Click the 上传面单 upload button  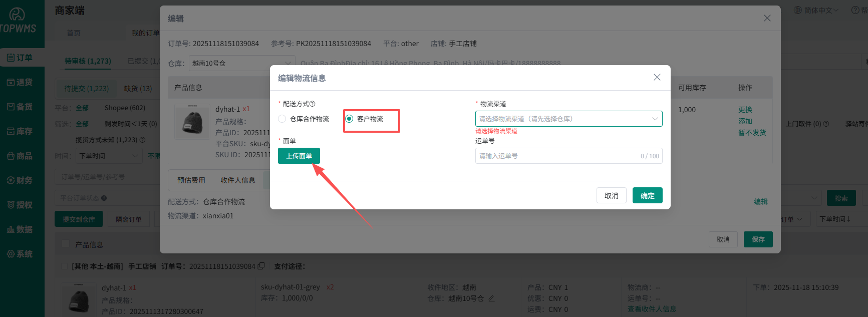tap(299, 156)
